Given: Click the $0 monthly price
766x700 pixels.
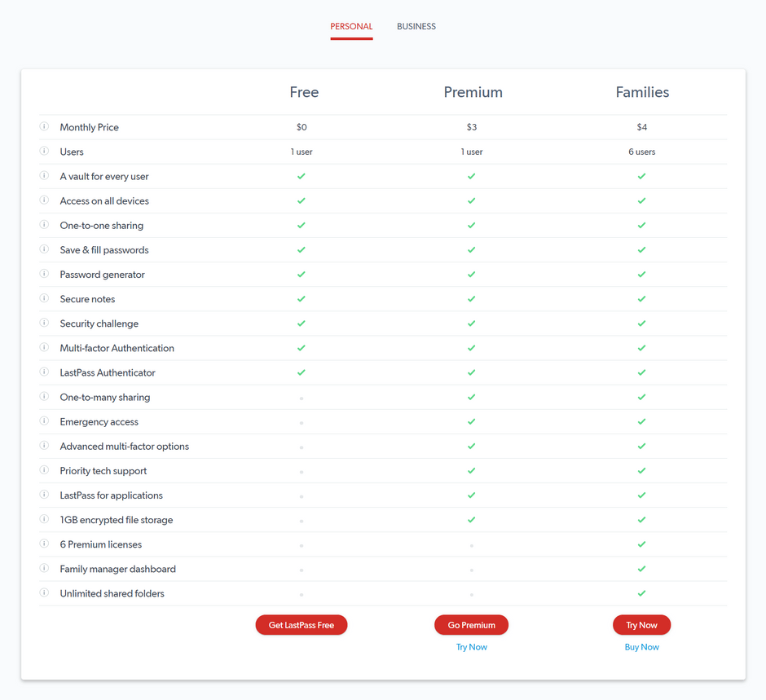Looking at the screenshot, I should coord(302,127).
